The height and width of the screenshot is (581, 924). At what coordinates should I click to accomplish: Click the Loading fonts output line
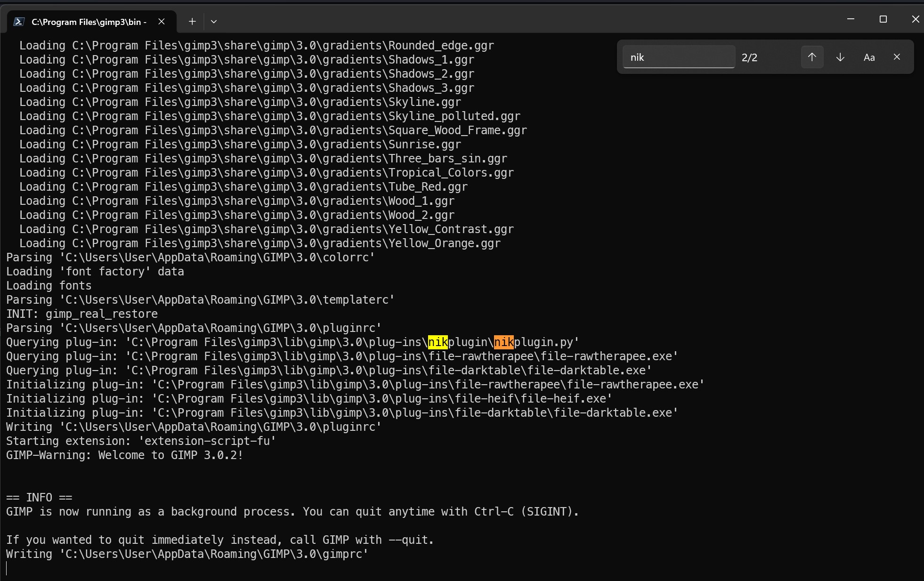click(49, 286)
